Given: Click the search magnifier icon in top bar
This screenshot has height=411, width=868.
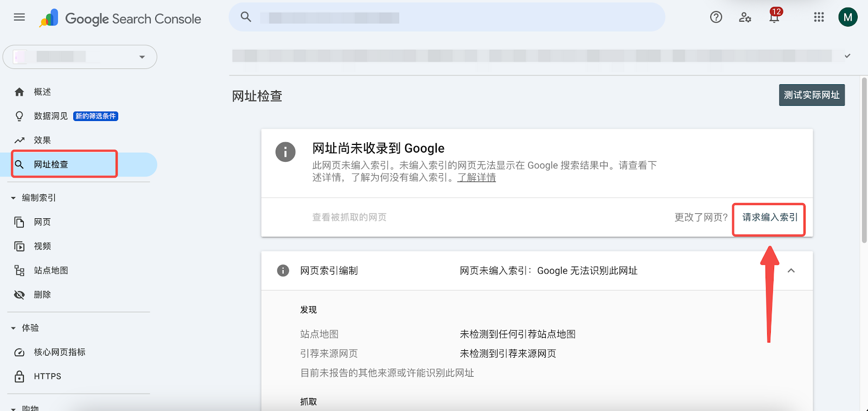Looking at the screenshot, I should [246, 17].
